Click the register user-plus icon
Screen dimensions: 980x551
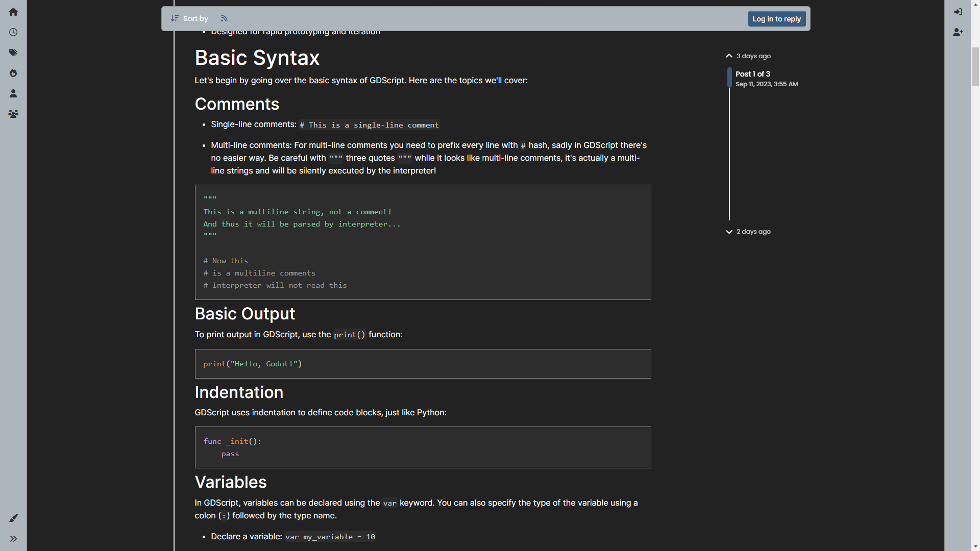pyautogui.click(x=958, y=32)
